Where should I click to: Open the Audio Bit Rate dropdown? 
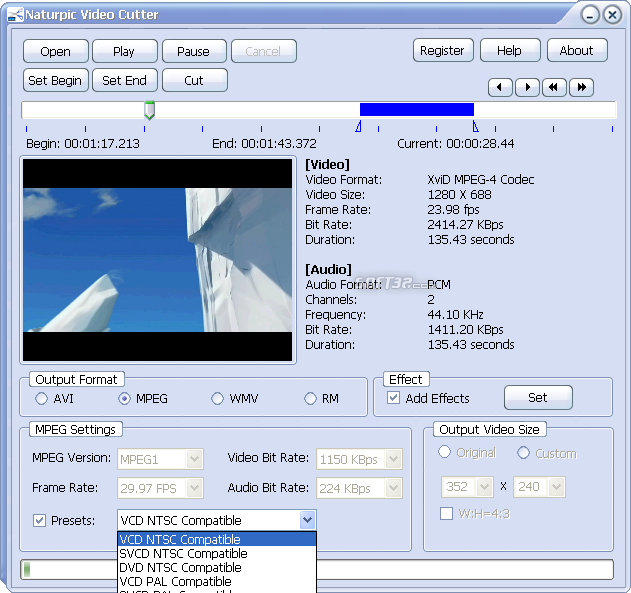pyautogui.click(x=393, y=488)
